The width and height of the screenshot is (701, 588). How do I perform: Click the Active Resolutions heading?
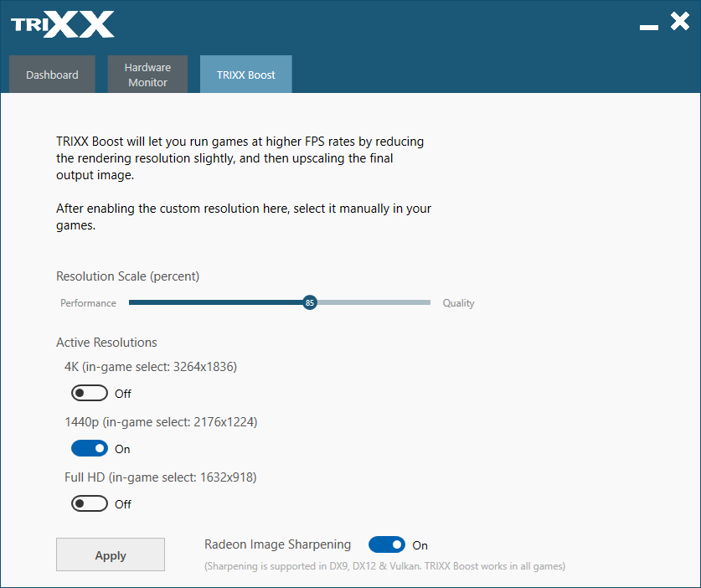106,343
